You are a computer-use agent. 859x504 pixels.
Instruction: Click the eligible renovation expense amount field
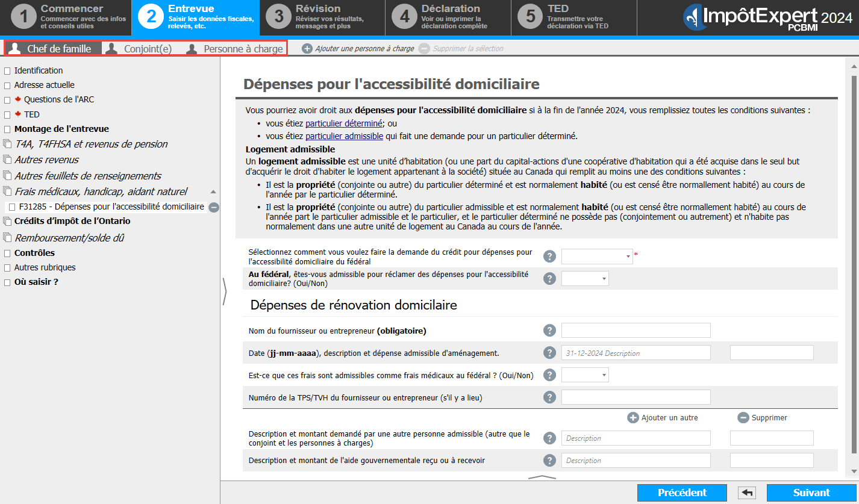click(772, 353)
